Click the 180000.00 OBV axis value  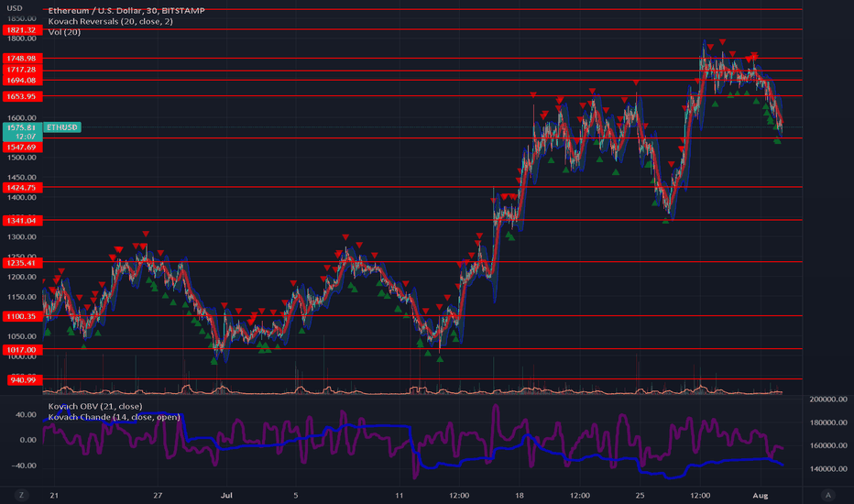coord(827,422)
